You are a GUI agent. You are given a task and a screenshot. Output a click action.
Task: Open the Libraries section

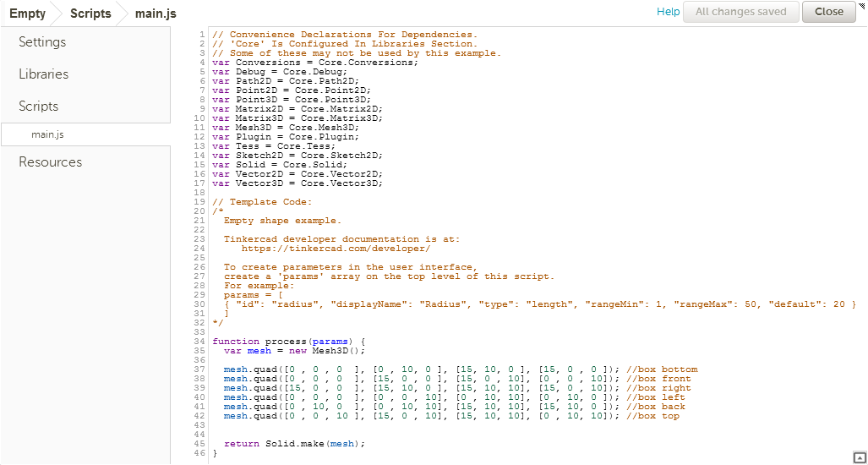click(44, 74)
